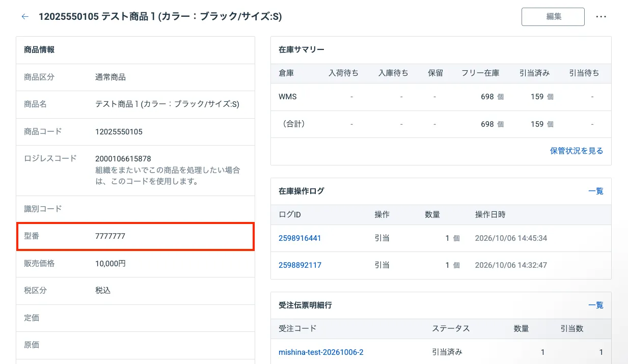Select 159 allocated in 合計 row
The image size is (628, 364).
(x=537, y=124)
